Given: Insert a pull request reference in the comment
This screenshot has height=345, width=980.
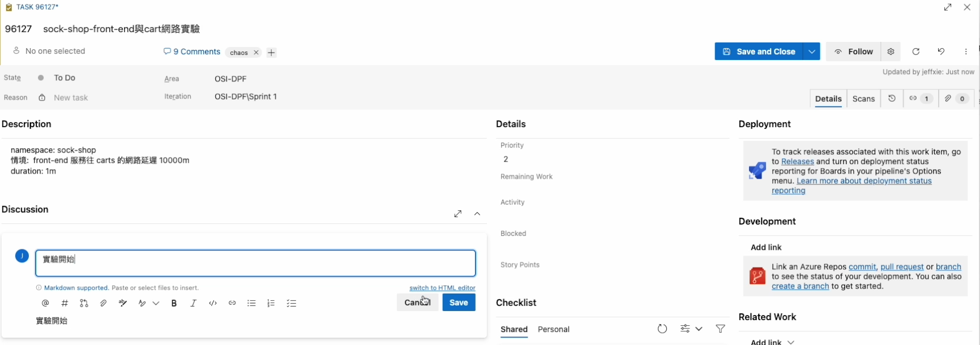Looking at the screenshot, I should (x=84, y=303).
